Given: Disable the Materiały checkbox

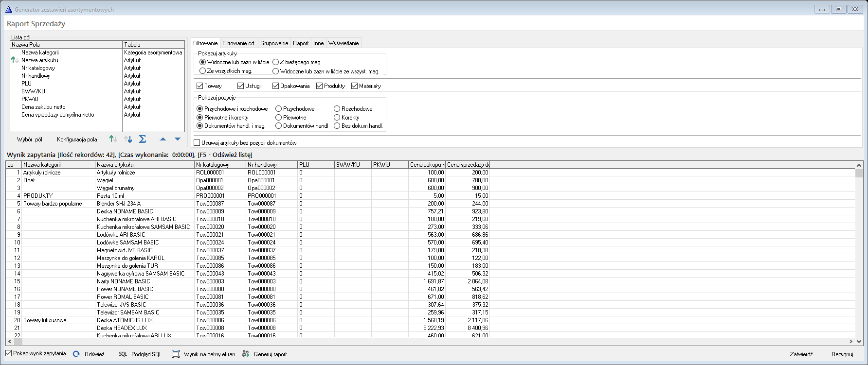Looking at the screenshot, I should 354,86.
